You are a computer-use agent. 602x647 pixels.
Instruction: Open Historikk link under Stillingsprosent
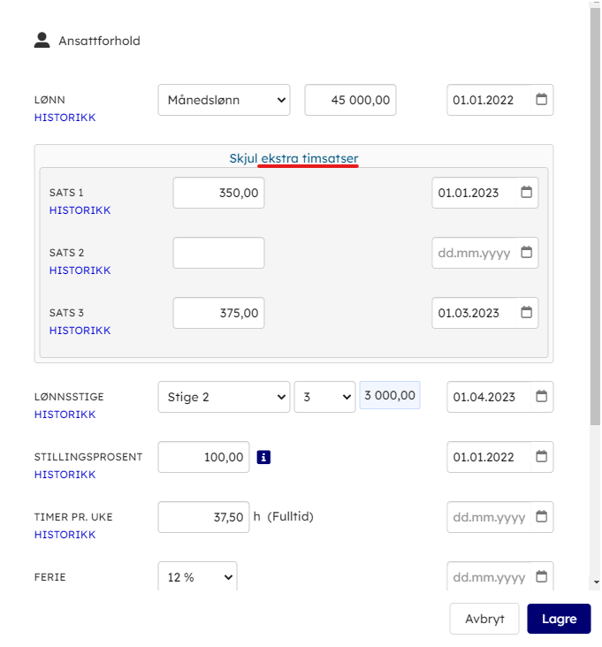(x=65, y=475)
